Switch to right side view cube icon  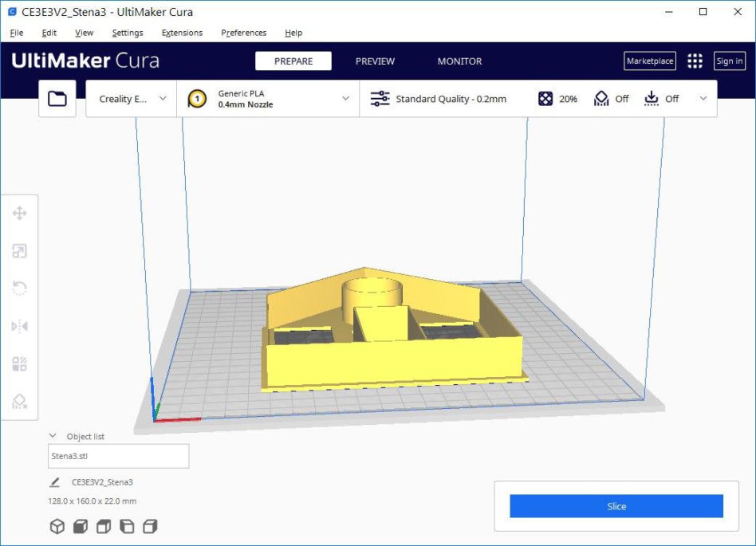(150, 526)
